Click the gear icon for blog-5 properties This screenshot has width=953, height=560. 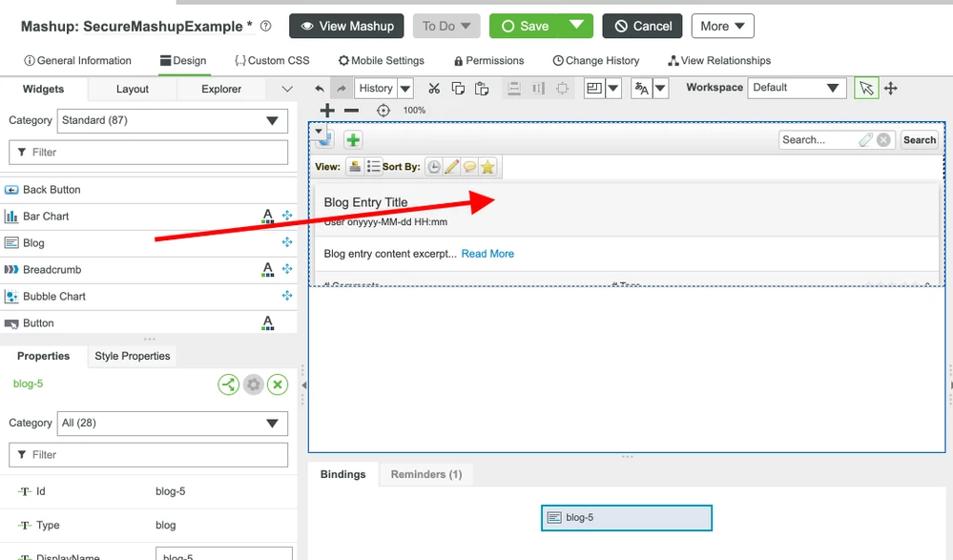pyautogui.click(x=254, y=384)
